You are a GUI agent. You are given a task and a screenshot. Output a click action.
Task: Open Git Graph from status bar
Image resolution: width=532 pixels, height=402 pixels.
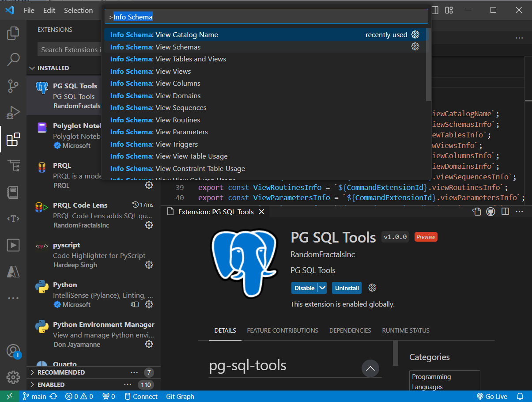[x=180, y=396]
